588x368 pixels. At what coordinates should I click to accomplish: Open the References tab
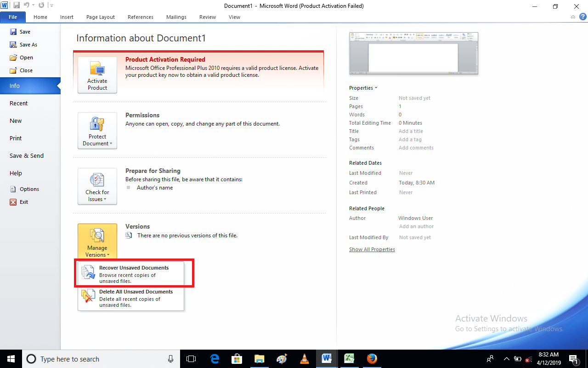(141, 17)
